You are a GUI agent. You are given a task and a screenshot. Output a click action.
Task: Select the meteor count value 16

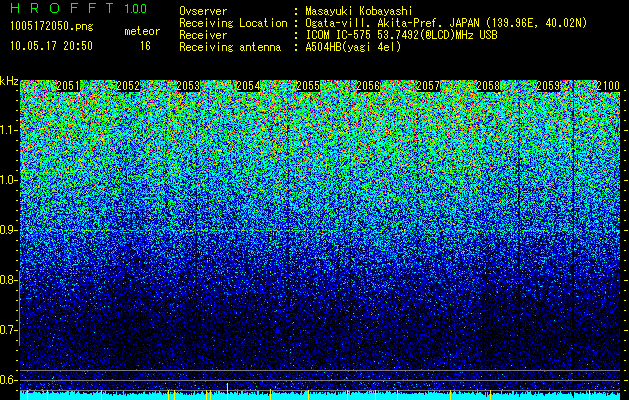click(145, 46)
